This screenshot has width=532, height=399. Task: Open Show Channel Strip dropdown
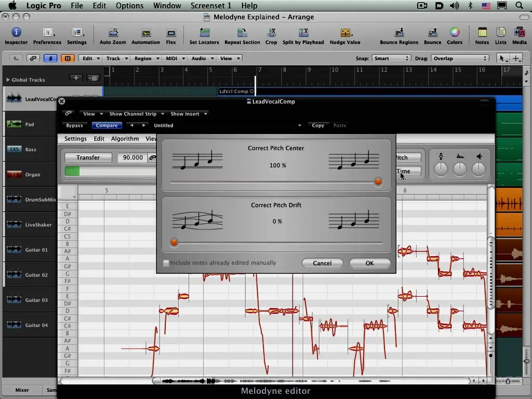(137, 114)
